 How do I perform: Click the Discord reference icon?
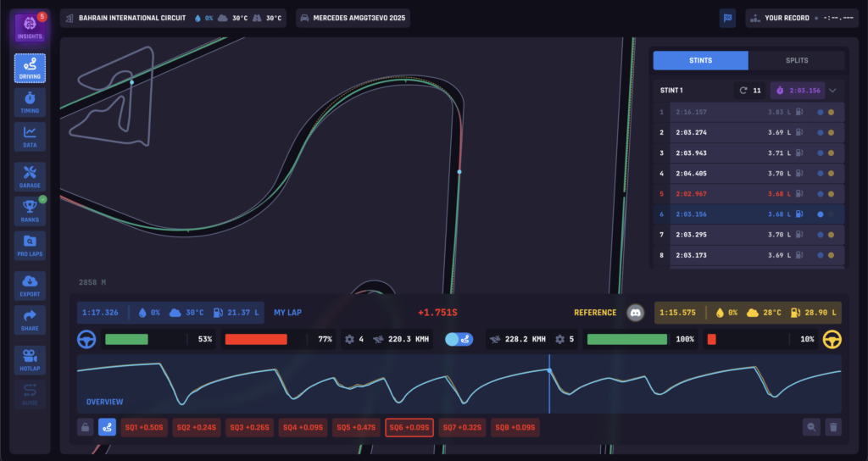(x=636, y=313)
